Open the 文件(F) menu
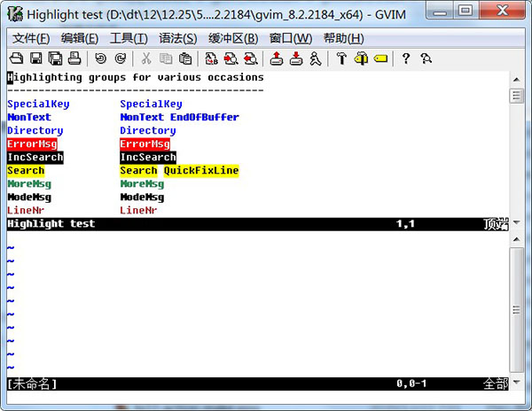This screenshot has height=411, width=532. click(x=31, y=38)
